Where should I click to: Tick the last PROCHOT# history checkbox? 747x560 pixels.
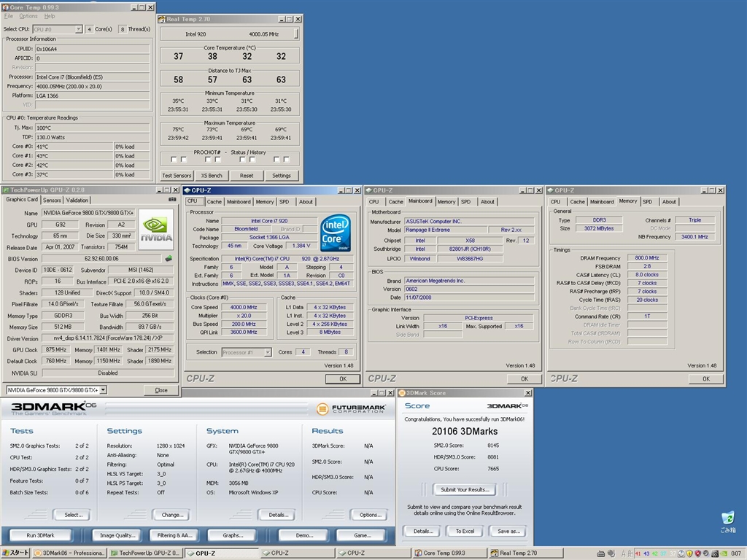[287, 160]
